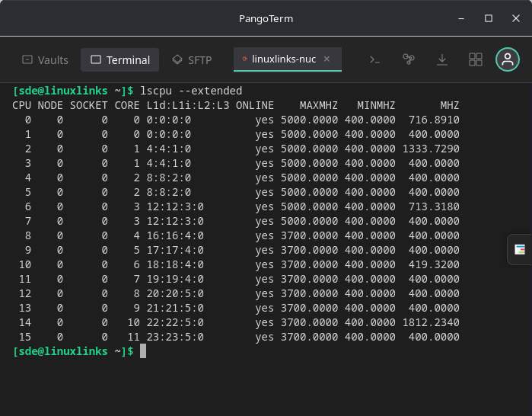Click the MINMHZ column header
532x416 pixels.
pos(376,106)
